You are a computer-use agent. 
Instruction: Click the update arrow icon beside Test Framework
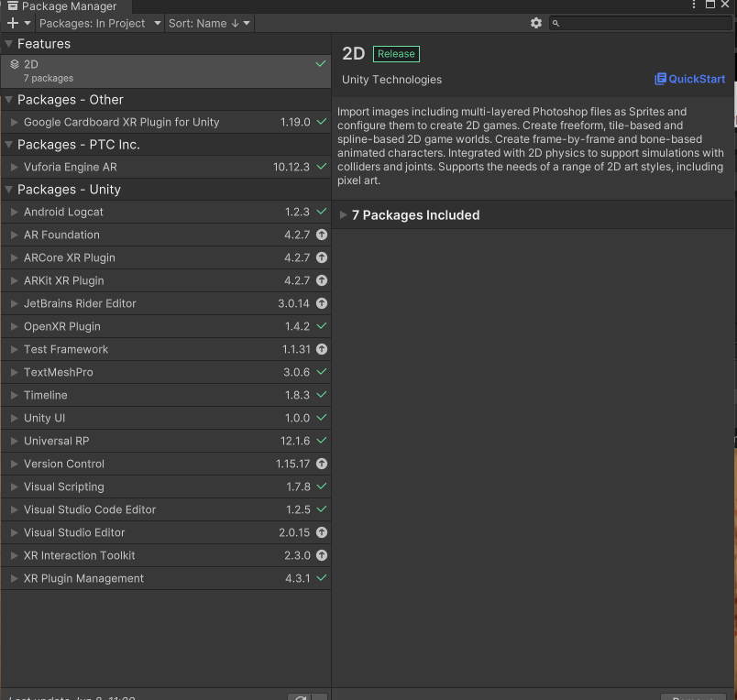pyautogui.click(x=322, y=349)
